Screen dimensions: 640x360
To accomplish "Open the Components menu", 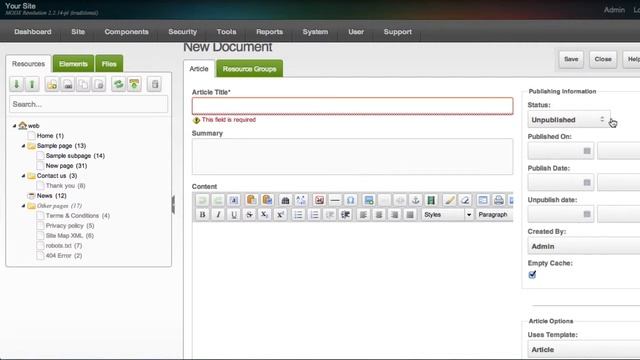I will [x=127, y=32].
